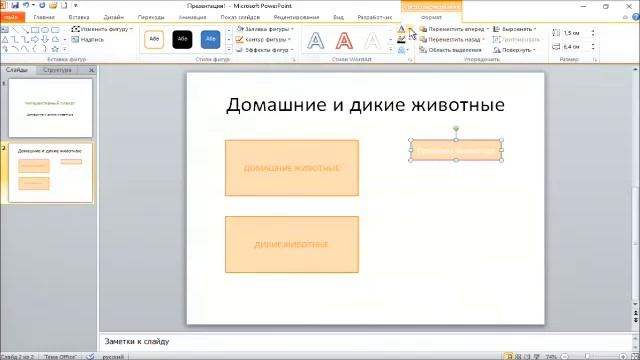Apply the first outlined WordArt A style

316,40
